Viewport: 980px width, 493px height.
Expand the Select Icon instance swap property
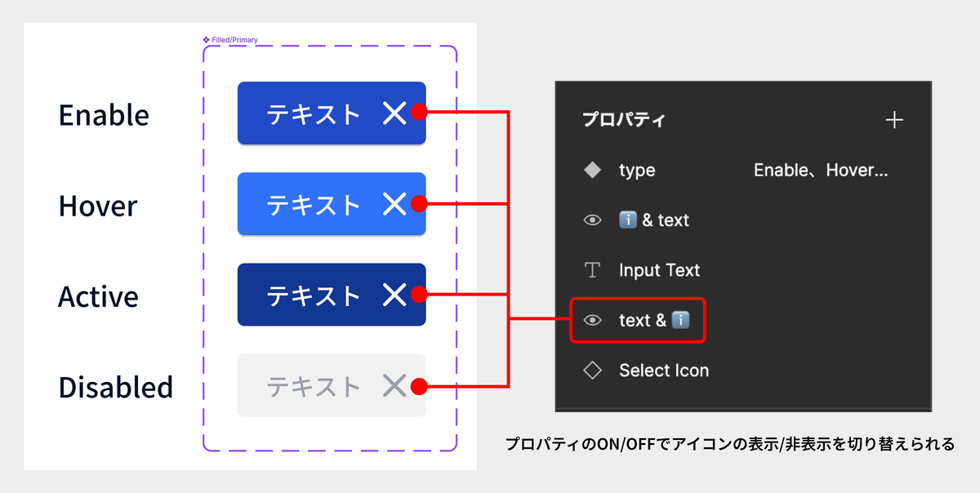664,370
